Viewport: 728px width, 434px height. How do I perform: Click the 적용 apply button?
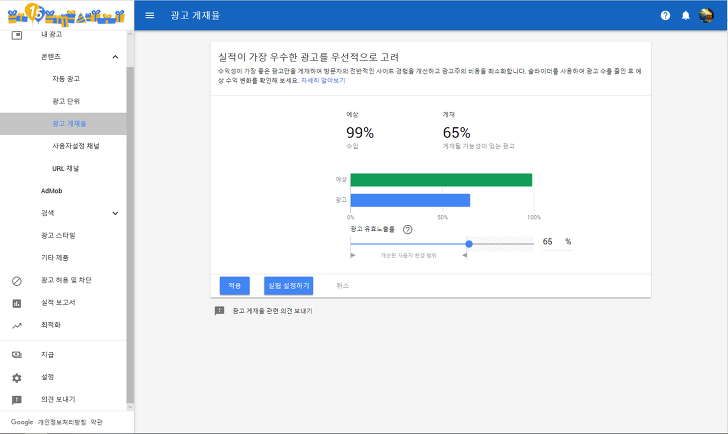pyautogui.click(x=234, y=286)
